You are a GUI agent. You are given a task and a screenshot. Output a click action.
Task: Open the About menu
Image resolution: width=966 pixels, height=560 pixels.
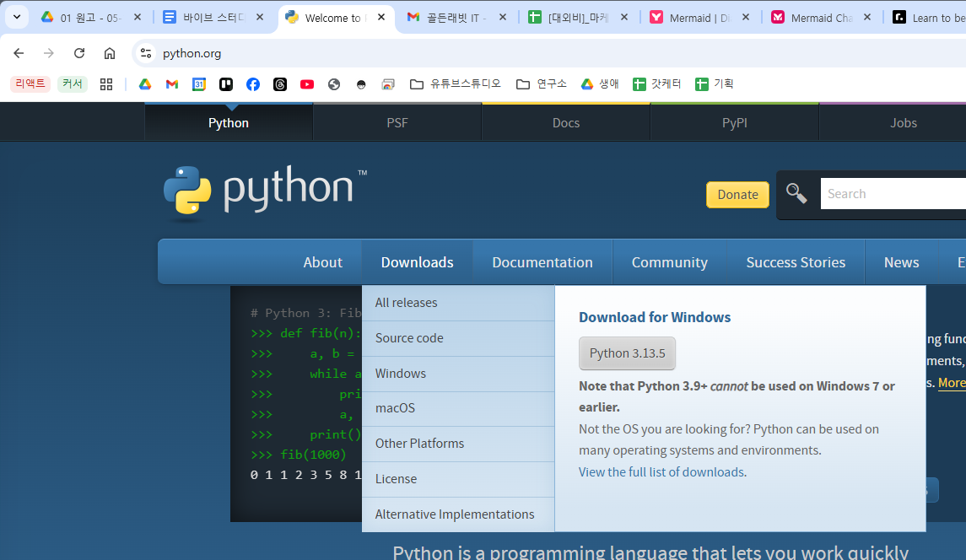[322, 262]
